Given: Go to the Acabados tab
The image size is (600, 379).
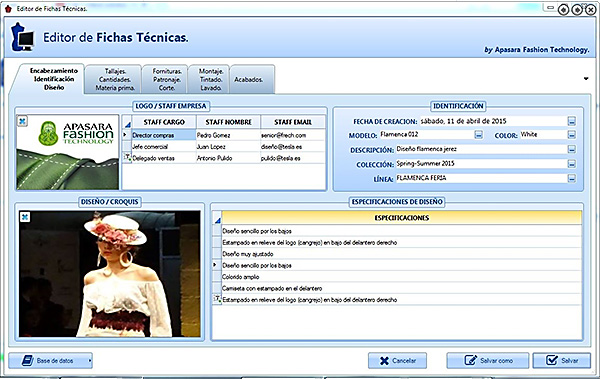Looking at the screenshot, I should click(x=253, y=79).
